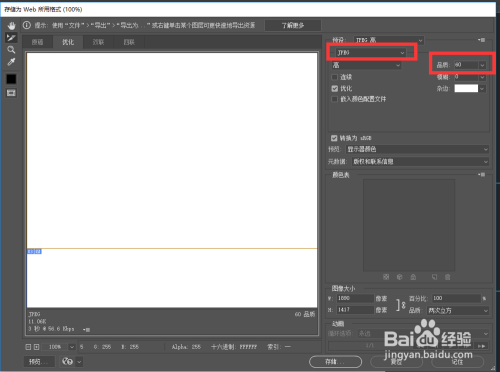Screen dimensions: 500x372
Task: Uncheck the 优化 (Optimized) checkbox
Action: 335,88
